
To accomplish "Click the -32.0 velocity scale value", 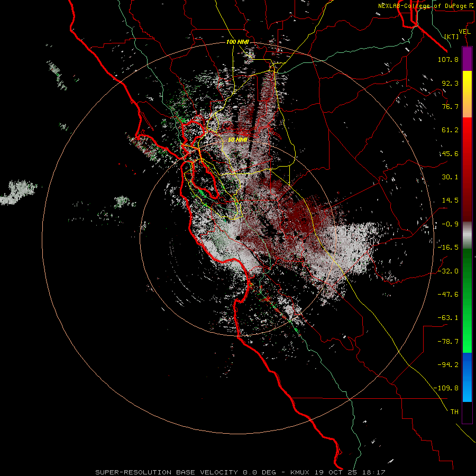I will [x=448, y=271].
